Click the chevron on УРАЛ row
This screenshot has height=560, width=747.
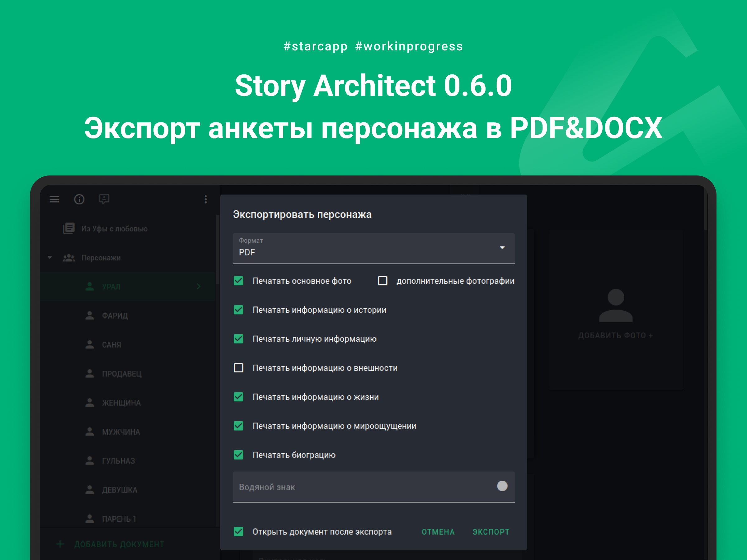click(199, 287)
